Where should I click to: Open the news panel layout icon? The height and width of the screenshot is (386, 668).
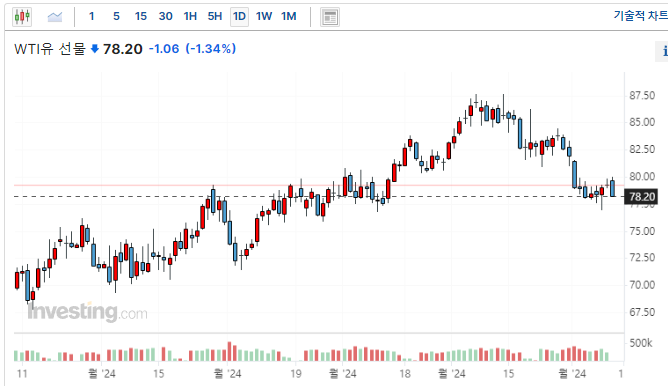coord(330,17)
